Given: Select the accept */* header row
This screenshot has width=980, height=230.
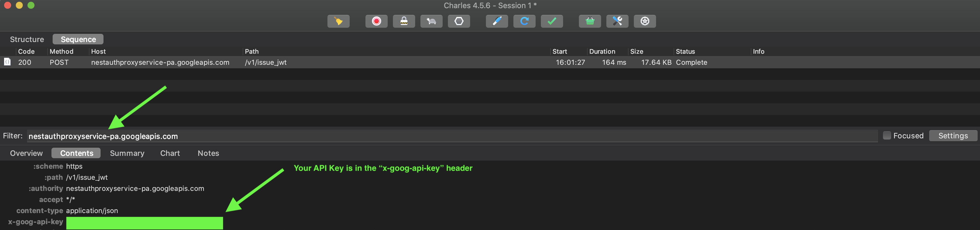Looking at the screenshot, I should coord(57,200).
